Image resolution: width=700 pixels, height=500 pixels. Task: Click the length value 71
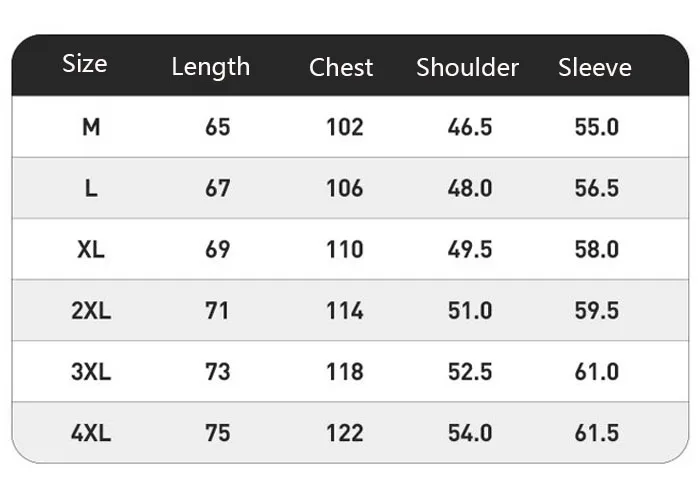coord(217,310)
